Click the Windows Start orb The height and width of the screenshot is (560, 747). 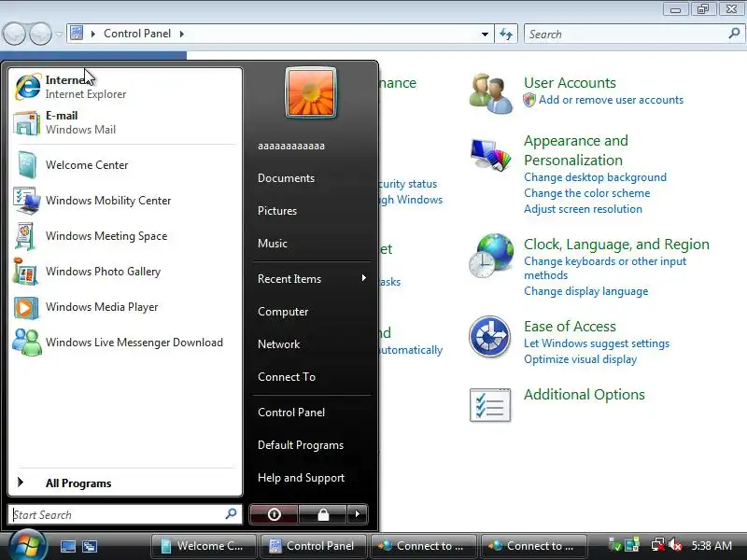coord(27,545)
